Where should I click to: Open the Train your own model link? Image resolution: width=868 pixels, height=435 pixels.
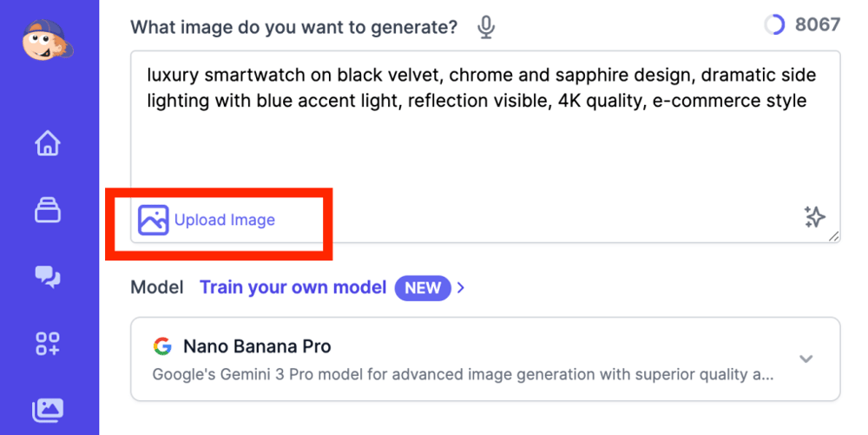coord(293,287)
